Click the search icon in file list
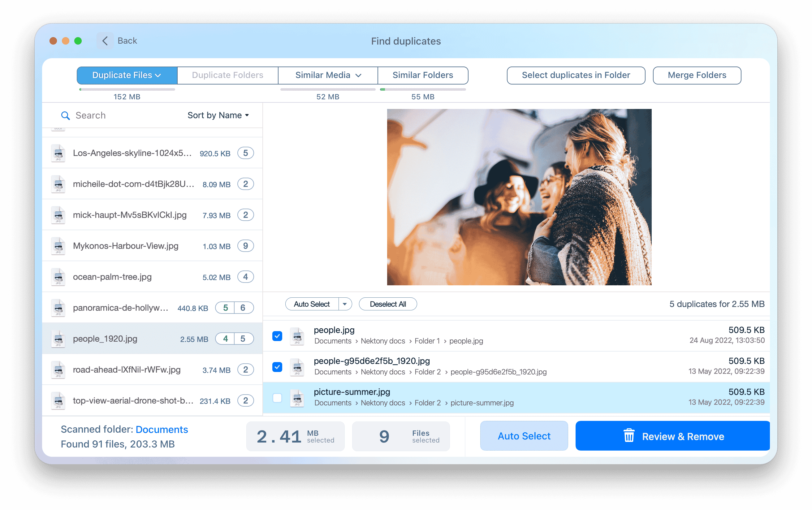This screenshot has width=812, height=510. click(65, 115)
